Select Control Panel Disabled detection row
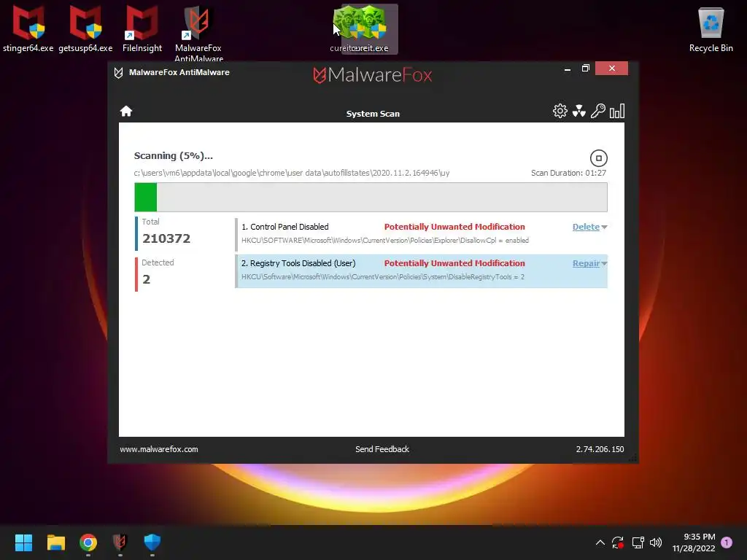747x560 pixels. pos(421,234)
